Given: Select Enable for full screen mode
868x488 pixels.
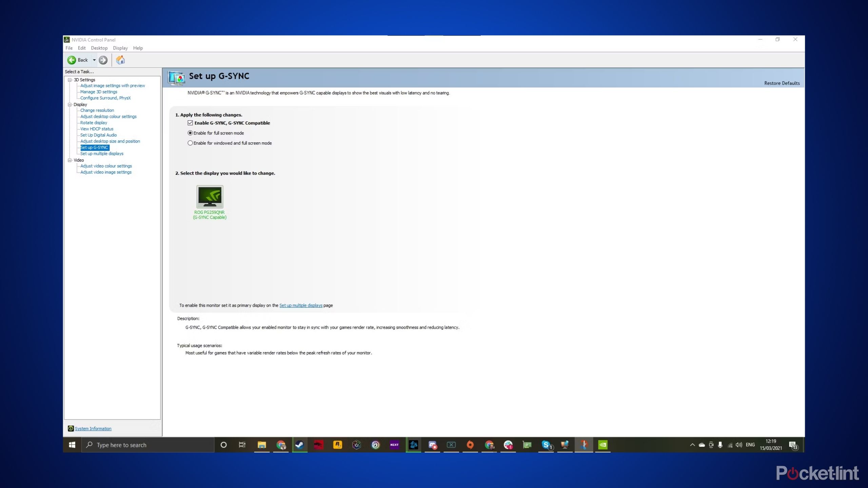Looking at the screenshot, I should coord(190,133).
